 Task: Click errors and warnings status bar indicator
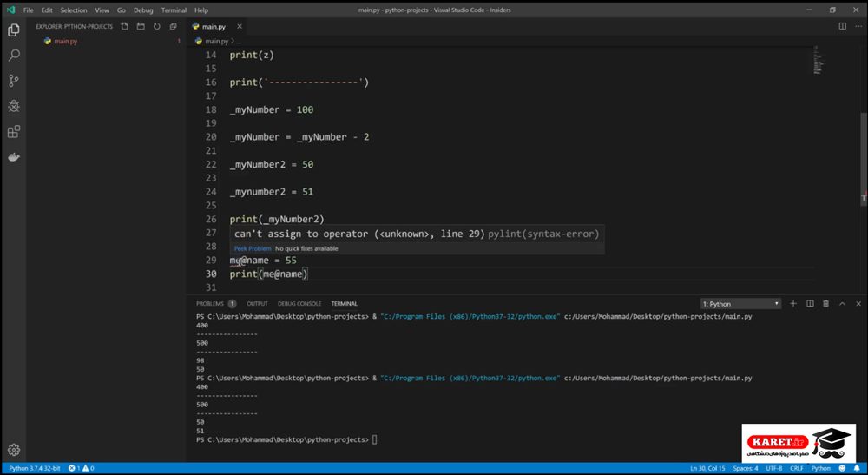click(82, 468)
